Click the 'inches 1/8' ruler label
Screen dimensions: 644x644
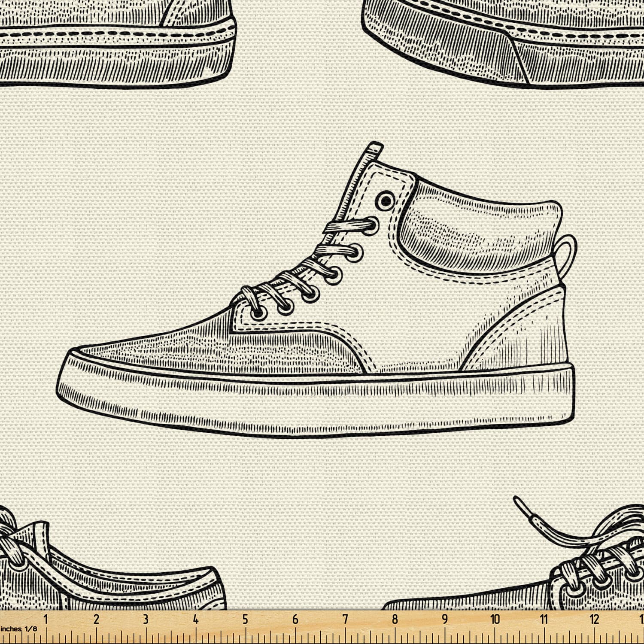point(19,629)
